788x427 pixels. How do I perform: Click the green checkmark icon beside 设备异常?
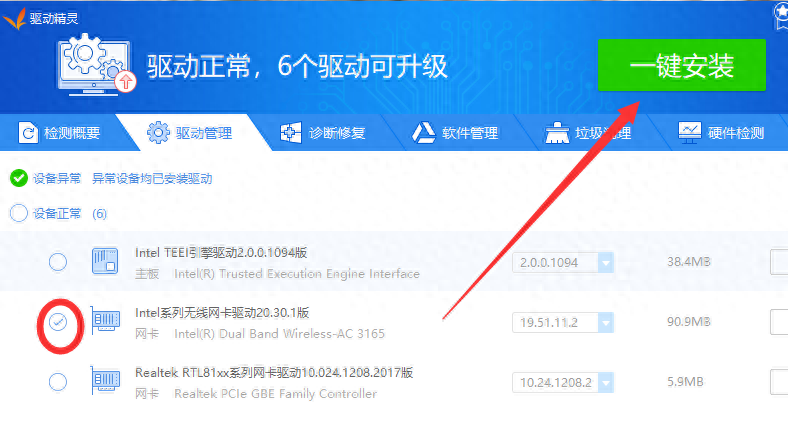pyautogui.click(x=18, y=178)
